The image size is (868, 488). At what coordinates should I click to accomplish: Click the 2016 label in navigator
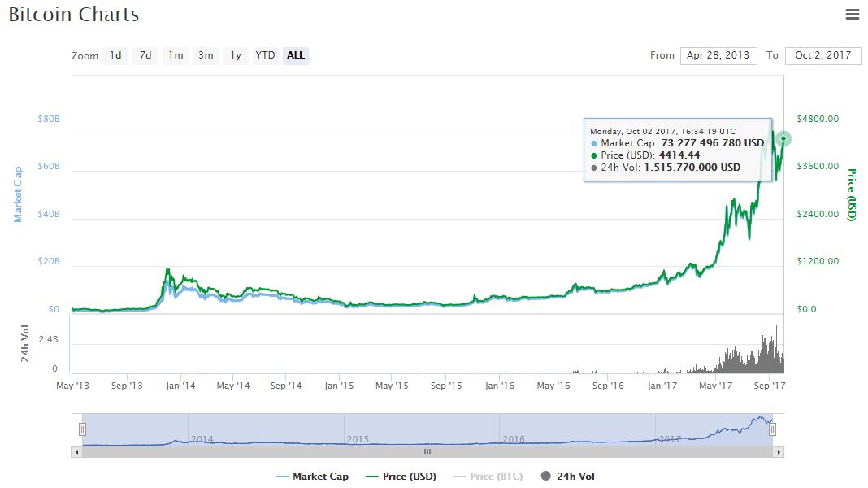pyautogui.click(x=514, y=439)
